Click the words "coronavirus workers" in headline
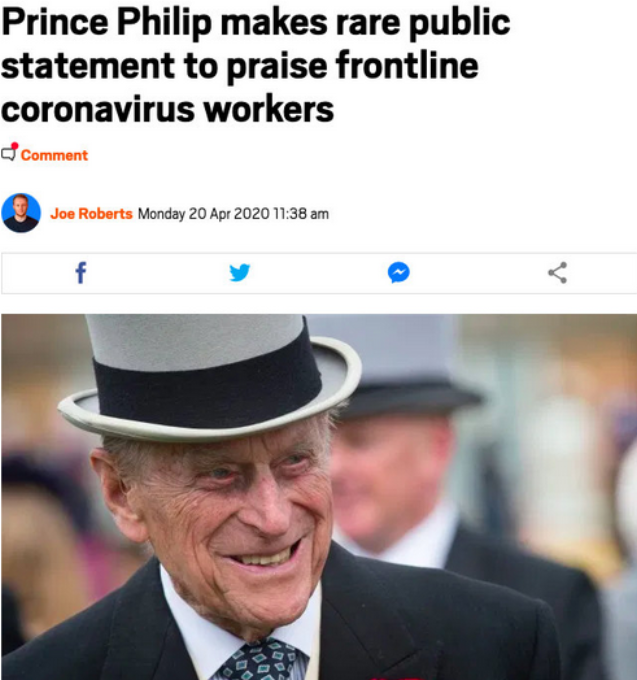 coord(168,108)
